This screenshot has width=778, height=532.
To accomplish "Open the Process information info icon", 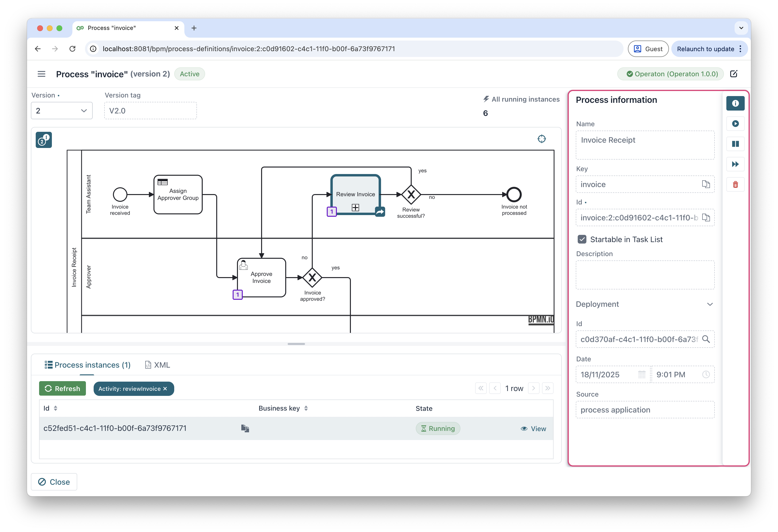I will point(735,103).
